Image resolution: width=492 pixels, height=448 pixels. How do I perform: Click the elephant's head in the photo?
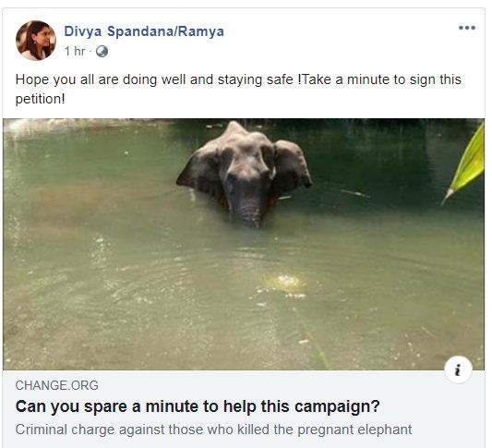(x=245, y=163)
